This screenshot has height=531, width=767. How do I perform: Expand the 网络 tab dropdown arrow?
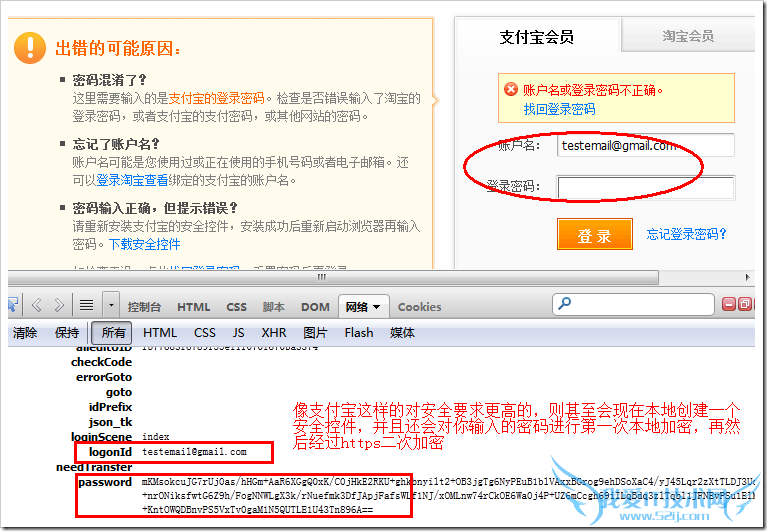[377, 307]
